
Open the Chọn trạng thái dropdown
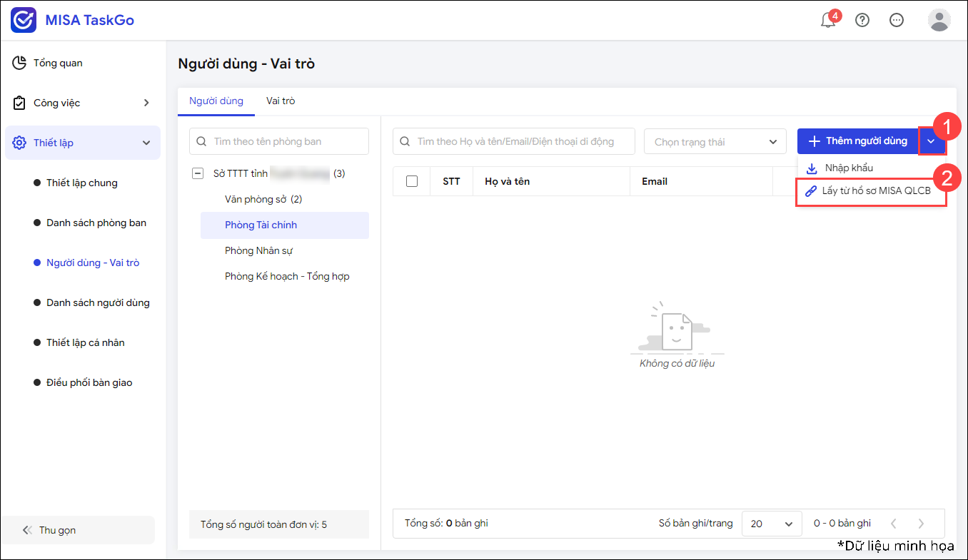click(715, 142)
